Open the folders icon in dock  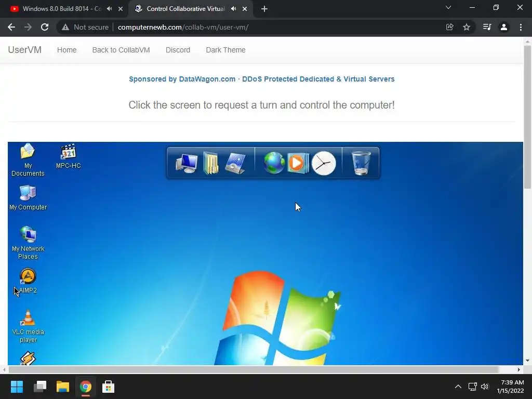pos(211,163)
